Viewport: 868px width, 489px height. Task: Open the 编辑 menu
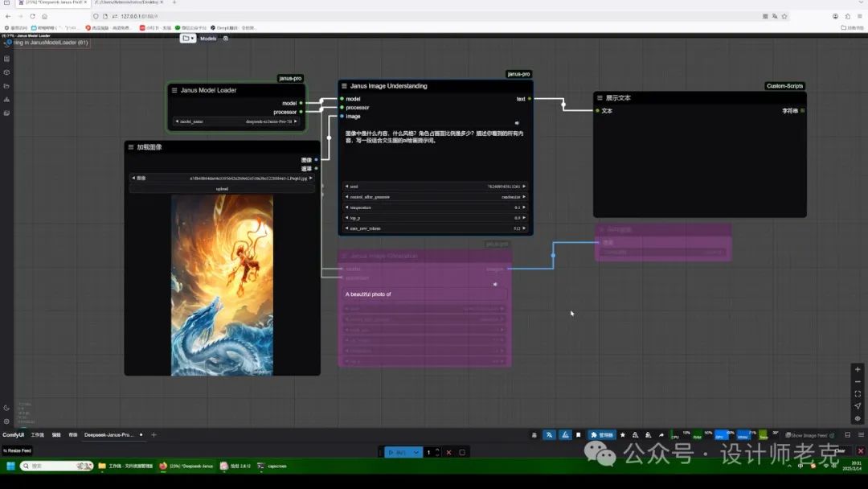(56, 435)
